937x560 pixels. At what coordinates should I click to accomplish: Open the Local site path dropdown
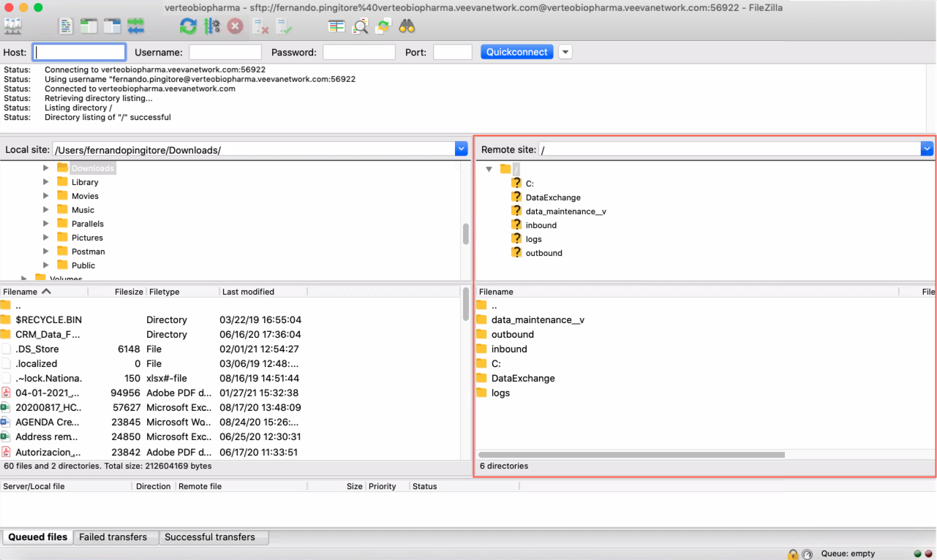click(461, 149)
